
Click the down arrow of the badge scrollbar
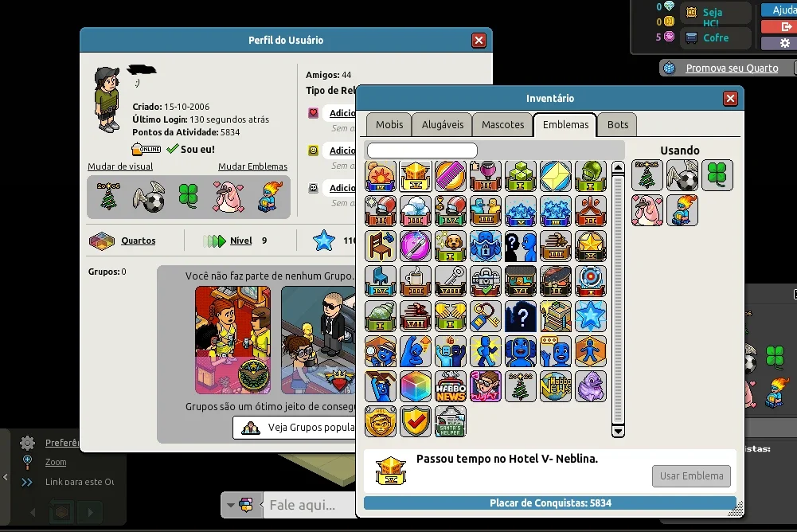618,432
